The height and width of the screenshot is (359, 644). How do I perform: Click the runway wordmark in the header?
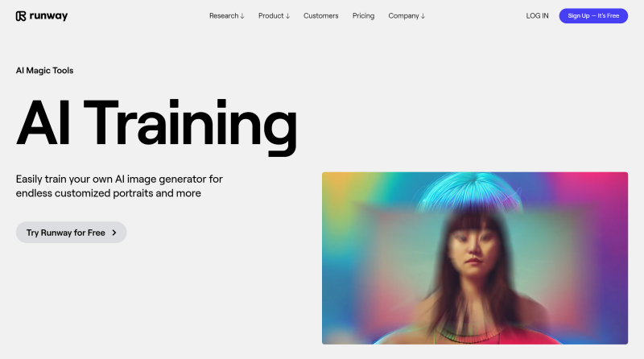(48, 16)
